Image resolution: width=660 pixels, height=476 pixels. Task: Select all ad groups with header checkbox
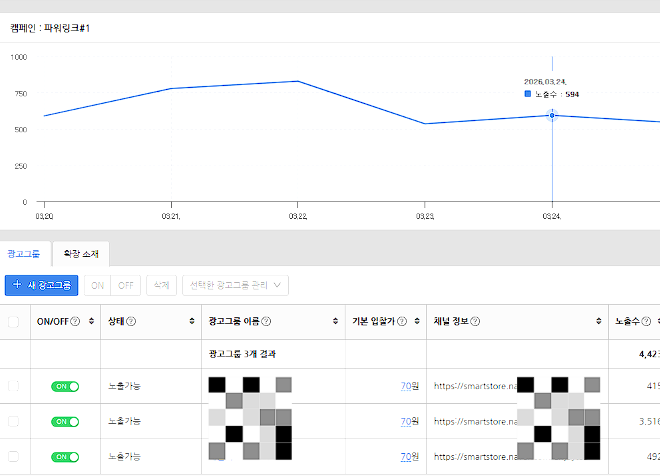click(x=13, y=322)
